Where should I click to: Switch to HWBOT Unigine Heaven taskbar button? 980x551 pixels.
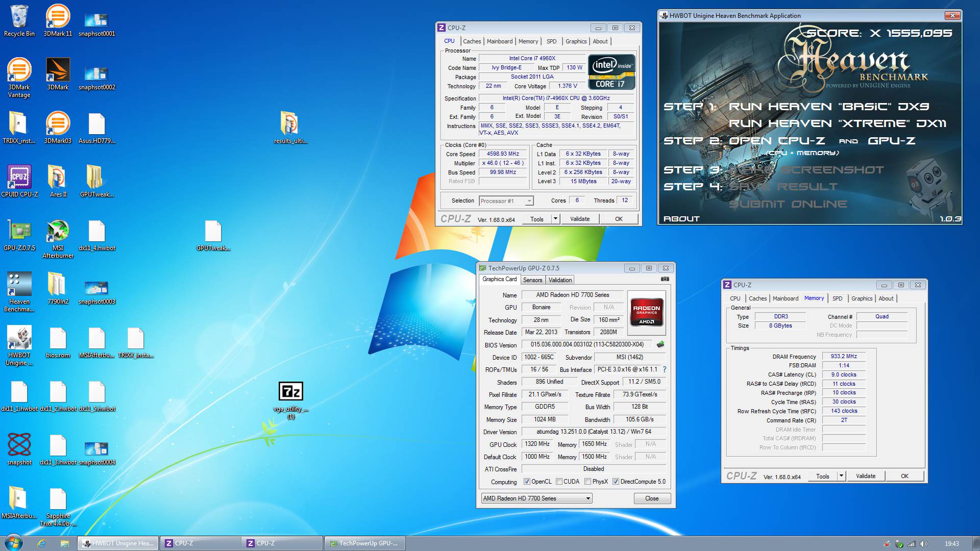tap(118, 543)
